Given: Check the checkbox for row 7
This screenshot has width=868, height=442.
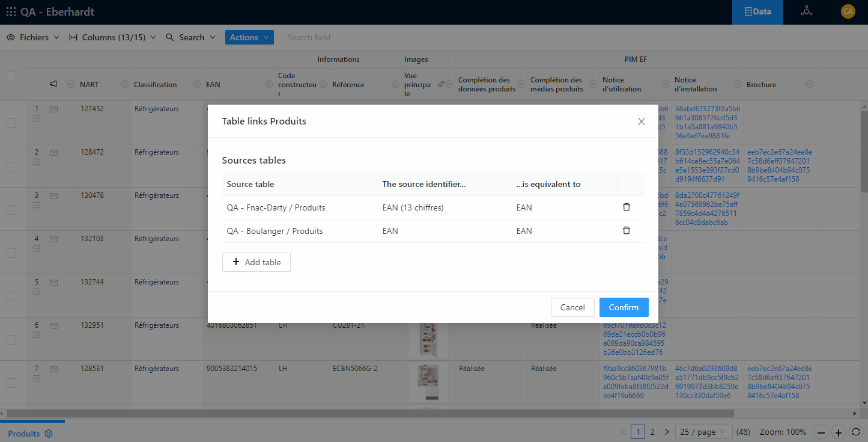Looking at the screenshot, I should tap(11, 383).
